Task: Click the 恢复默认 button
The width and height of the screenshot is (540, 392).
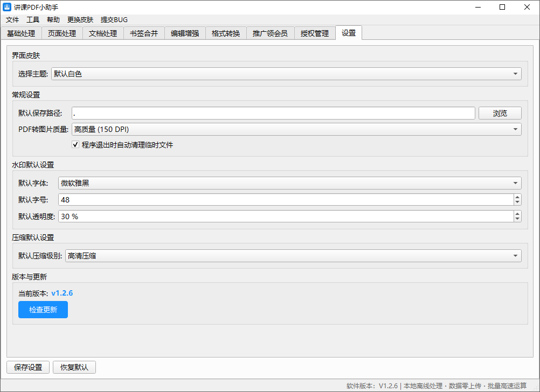Action: 74,367
